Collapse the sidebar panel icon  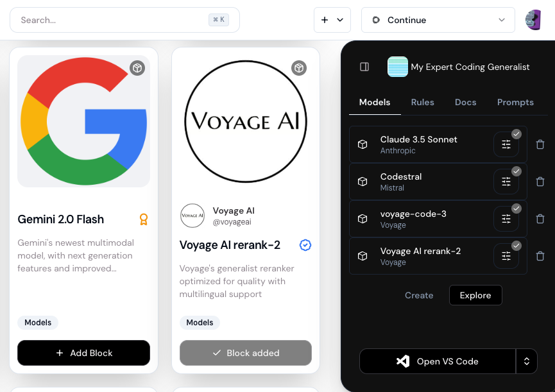click(x=364, y=67)
